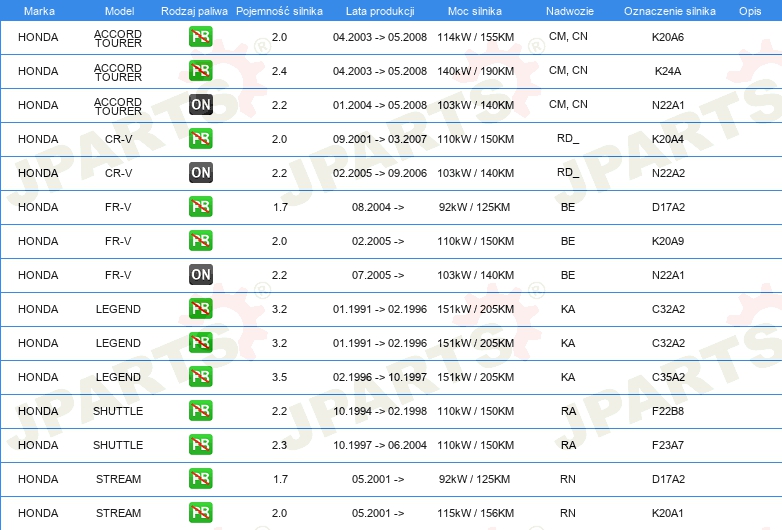This screenshot has width=782, height=530.
Task: Click the Lata produkcji column header
Action: [380, 11]
